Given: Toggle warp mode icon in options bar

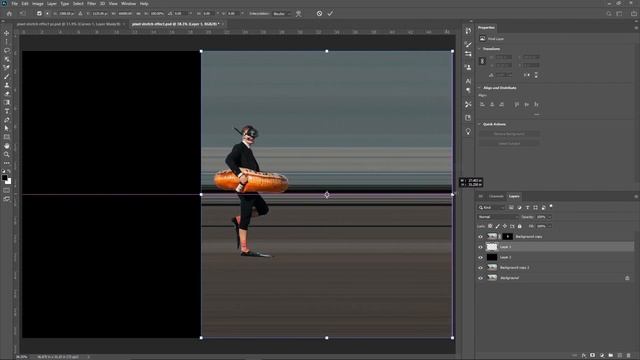Looking at the screenshot, I should pos(299,13).
